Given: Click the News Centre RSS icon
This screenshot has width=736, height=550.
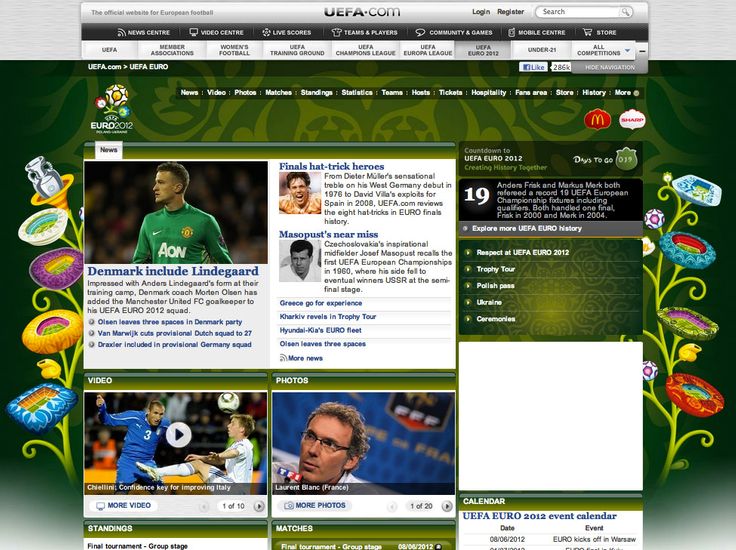Looking at the screenshot, I should (x=122, y=32).
